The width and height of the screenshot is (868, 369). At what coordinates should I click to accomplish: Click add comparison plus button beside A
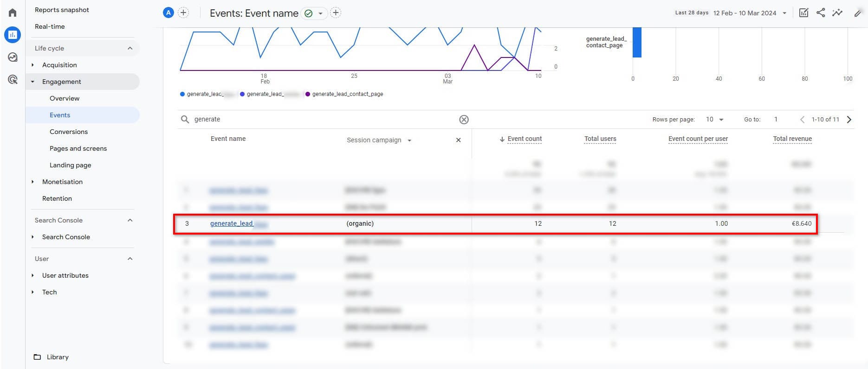tap(183, 13)
